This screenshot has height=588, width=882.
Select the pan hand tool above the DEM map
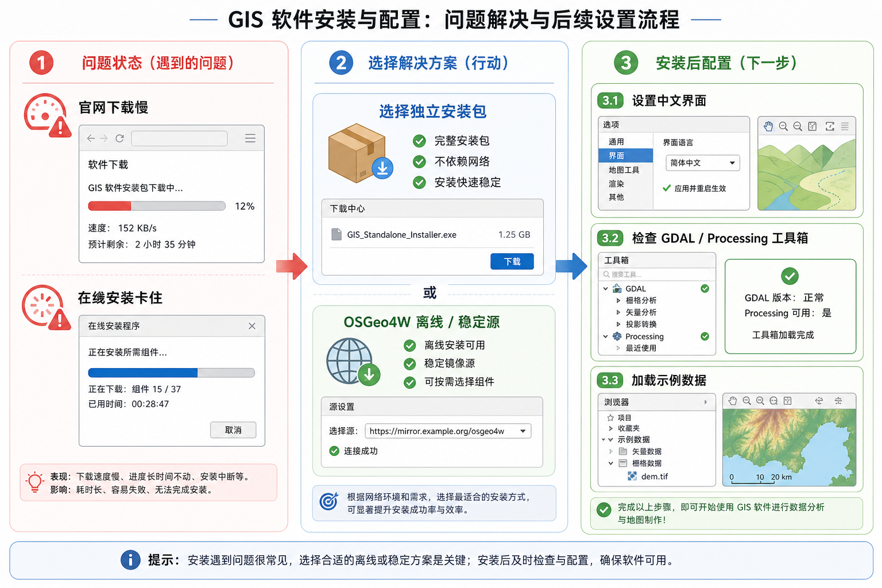coord(733,401)
